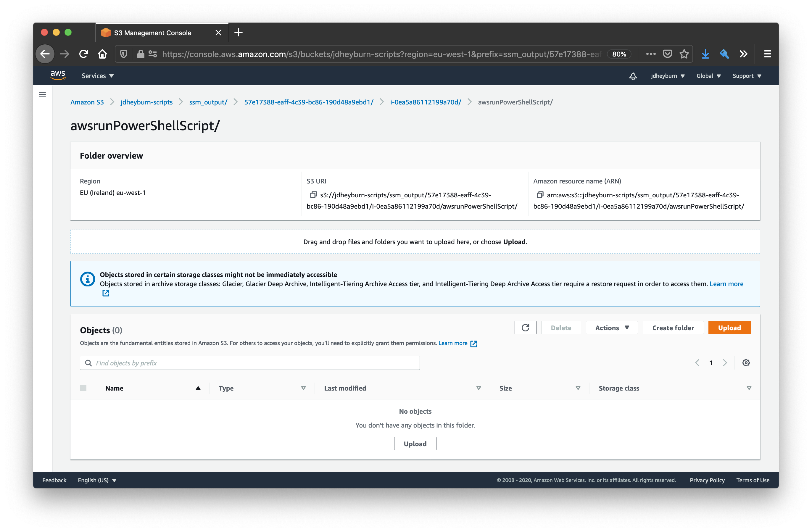
Task: Save the page to Pocket
Action: click(667, 54)
